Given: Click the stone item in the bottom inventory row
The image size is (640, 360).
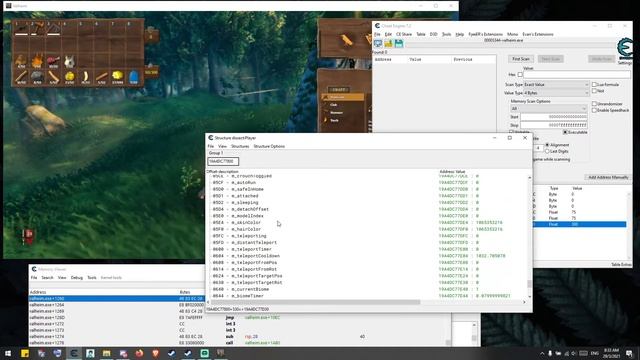Looking at the screenshot, I should click(x=37, y=77).
